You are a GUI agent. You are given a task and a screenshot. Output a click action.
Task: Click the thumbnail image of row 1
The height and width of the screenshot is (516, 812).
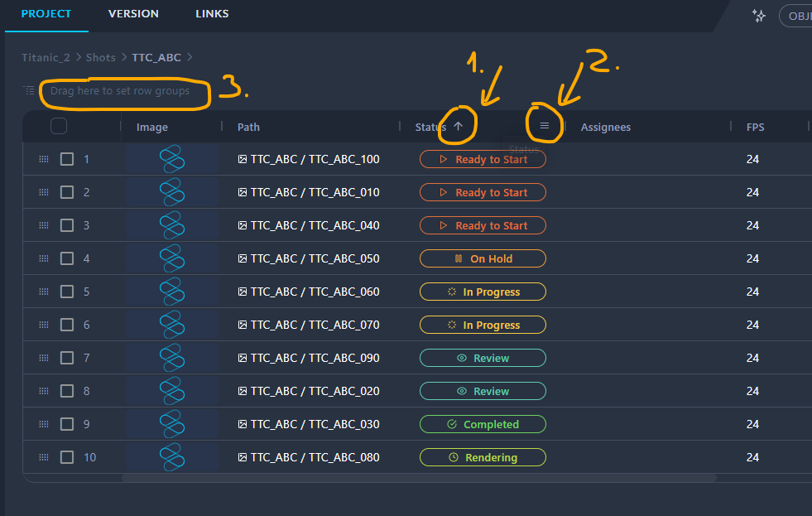172,159
